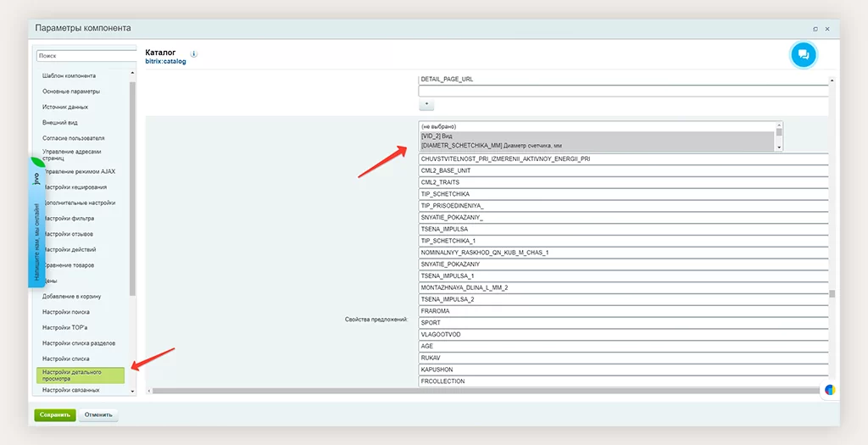
Task: Click the colorful round icon at bottom right
Action: click(830, 390)
